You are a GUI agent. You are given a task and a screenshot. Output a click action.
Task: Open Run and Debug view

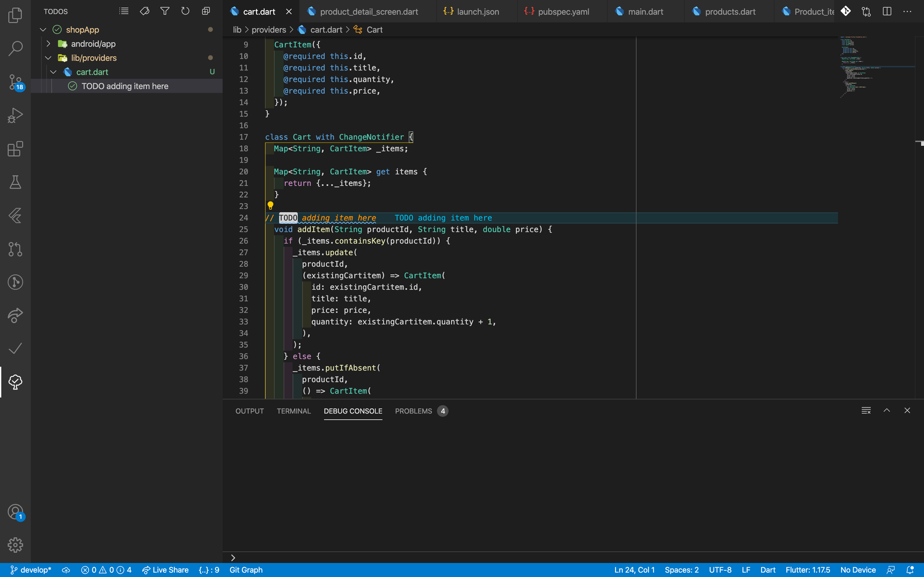pos(15,115)
